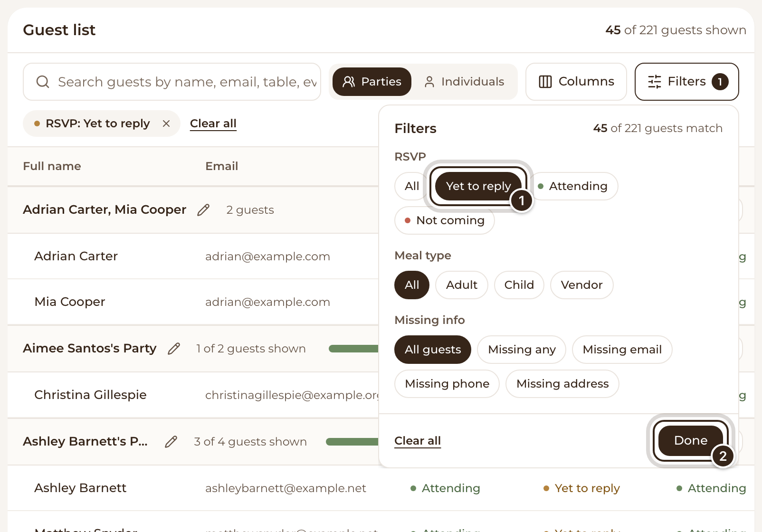Filter by Missing address
Image resolution: width=762 pixels, height=532 pixels.
click(x=562, y=384)
